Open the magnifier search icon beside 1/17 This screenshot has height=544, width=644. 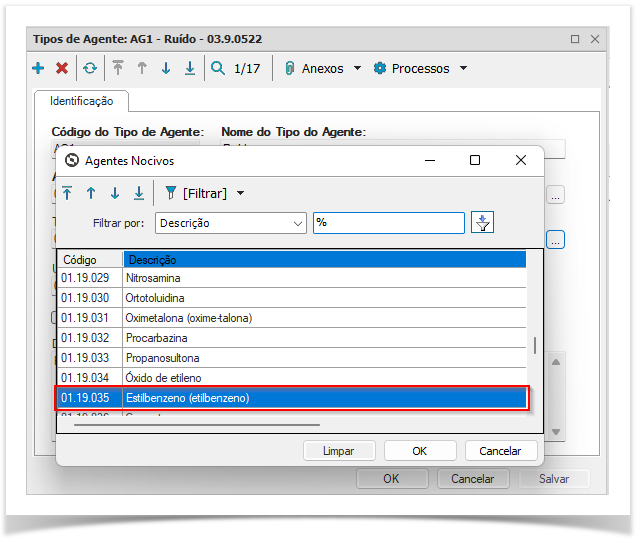218,68
